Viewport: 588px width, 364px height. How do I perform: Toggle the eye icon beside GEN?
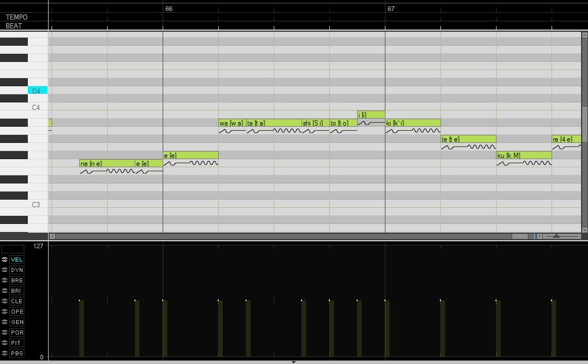tap(5, 322)
